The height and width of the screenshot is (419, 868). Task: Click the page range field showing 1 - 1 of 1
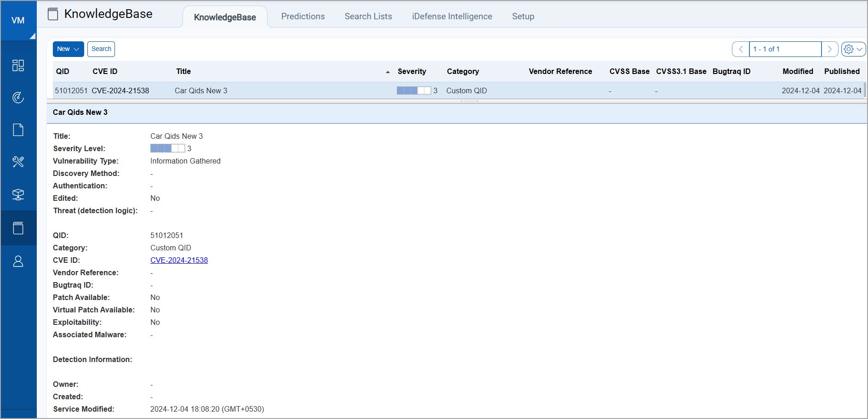tap(784, 49)
